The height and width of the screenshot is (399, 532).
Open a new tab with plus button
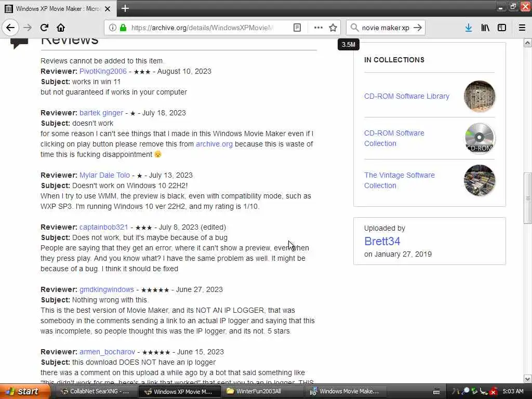coord(125,8)
